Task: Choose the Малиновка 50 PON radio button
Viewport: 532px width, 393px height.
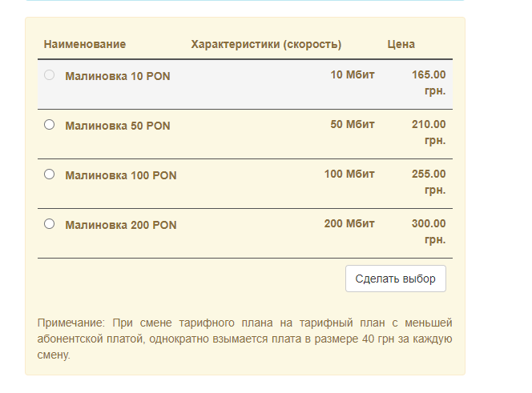Action: click(x=49, y=125)
